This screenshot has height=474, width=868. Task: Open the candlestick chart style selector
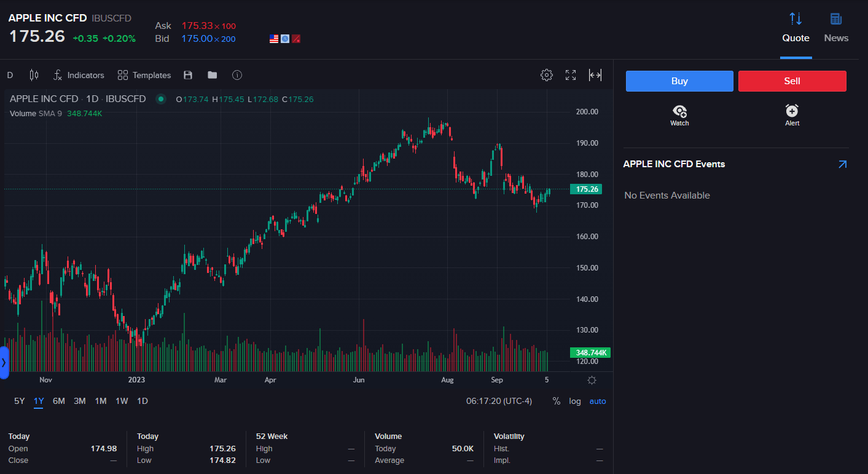[x=34, y=75]
